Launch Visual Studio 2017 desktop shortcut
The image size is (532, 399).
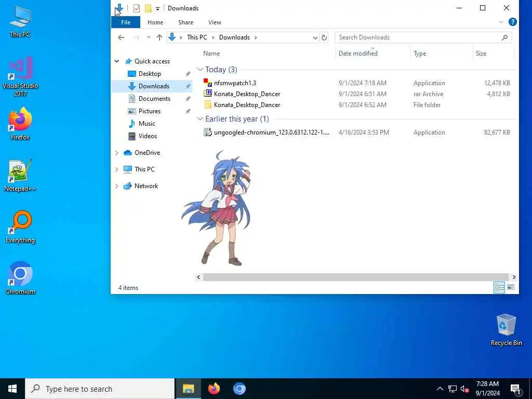tap(20, 76)
